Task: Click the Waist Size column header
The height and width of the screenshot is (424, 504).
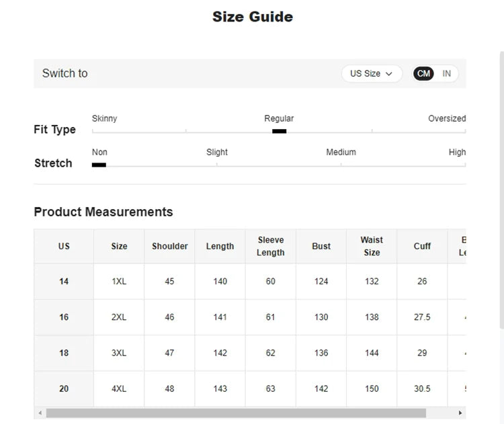Action: click(x=372, y=247)
